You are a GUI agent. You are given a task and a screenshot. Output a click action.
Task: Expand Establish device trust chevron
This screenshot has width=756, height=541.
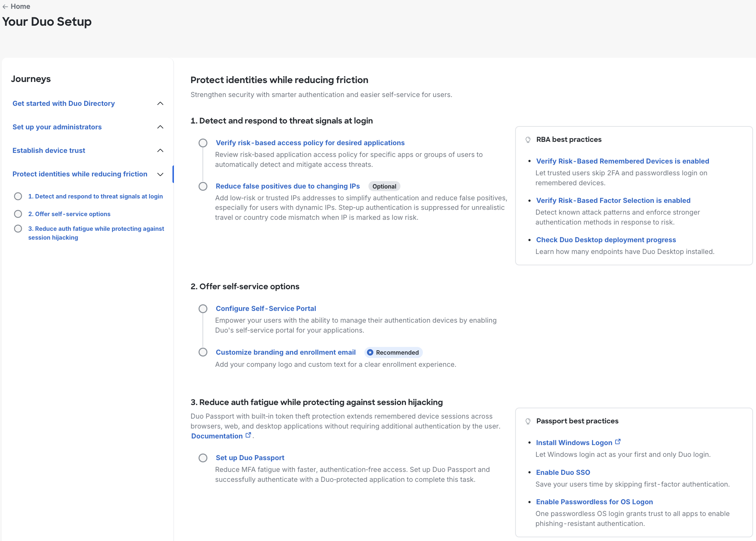[160, 151]
